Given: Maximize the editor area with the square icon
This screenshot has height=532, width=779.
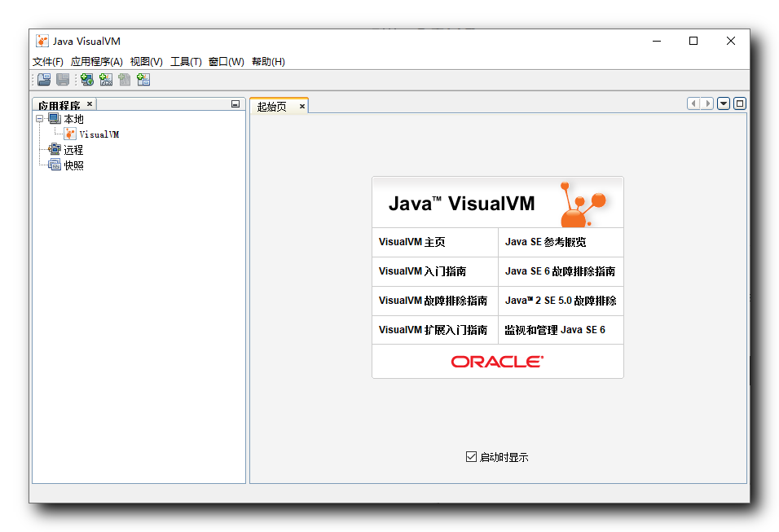Looking at the screenshot, I should pos(740,103).
